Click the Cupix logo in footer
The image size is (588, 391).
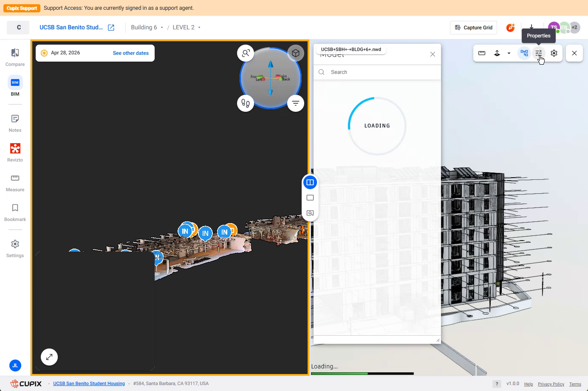coord(26,384)
